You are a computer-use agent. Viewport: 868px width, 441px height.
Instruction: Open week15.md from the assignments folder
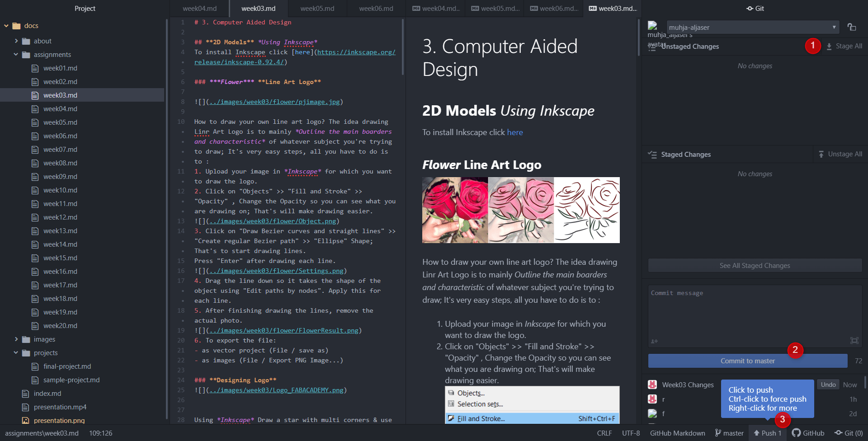[x=60, y=258]
